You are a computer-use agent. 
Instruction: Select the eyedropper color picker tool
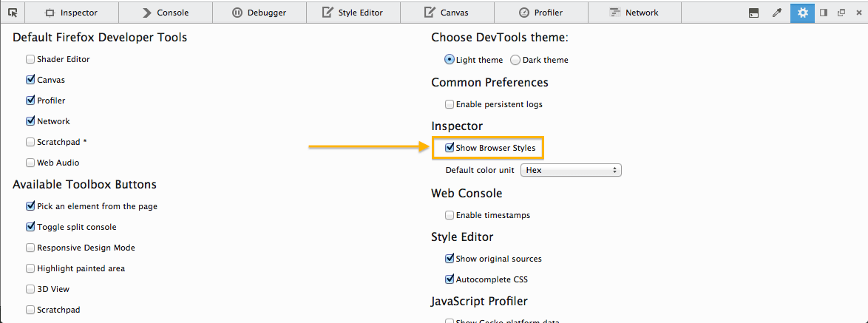point(776,13)
